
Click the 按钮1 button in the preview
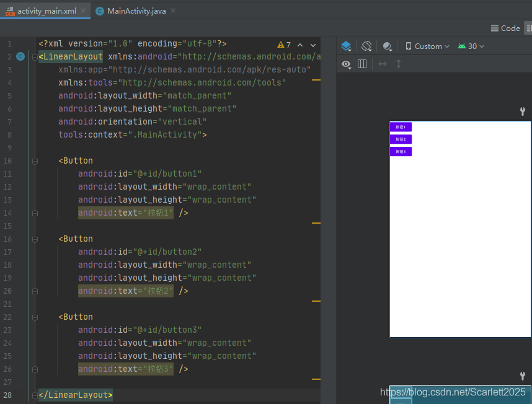401,127
